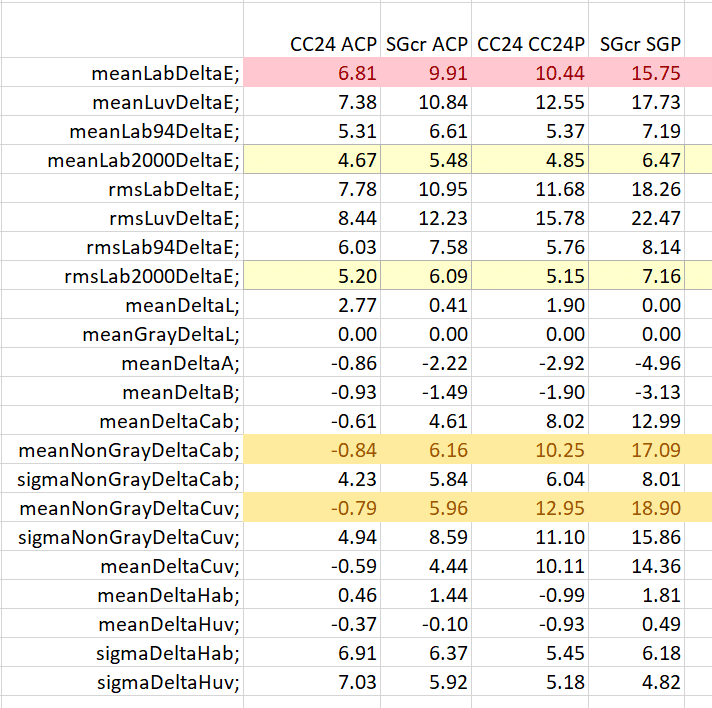Select the CC24 ACP column header cell
This screenshot has height=708, width=712.
[x=312, y=30]
